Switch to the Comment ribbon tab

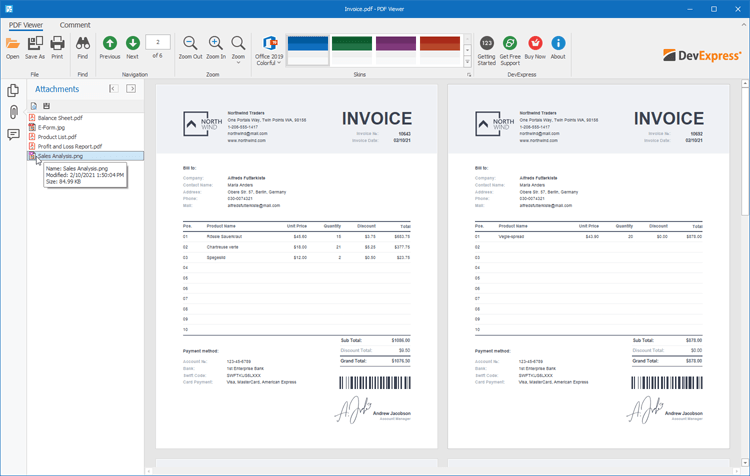pos(75,25)
